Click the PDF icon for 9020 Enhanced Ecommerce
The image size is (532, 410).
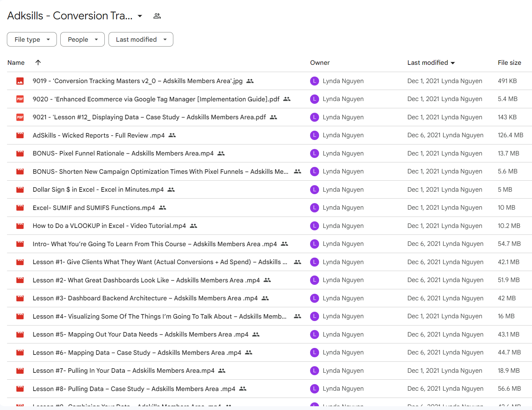pyautogui.click(x=20, y=99)
